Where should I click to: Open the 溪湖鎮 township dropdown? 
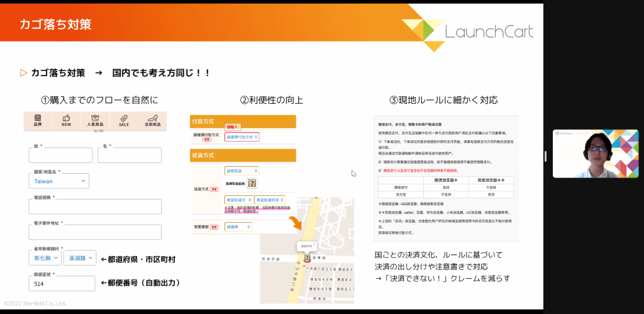79,258
